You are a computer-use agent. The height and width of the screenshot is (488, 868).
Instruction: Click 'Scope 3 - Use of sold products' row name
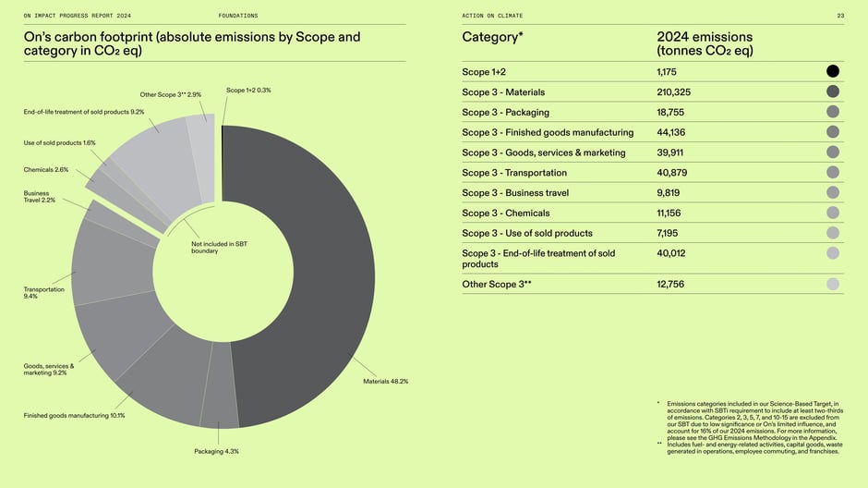527,233
